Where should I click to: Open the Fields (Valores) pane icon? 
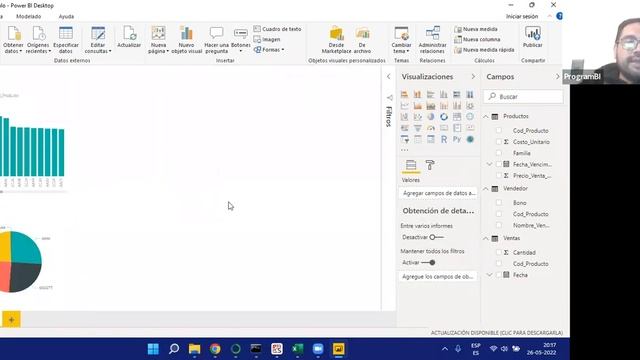(x=411, y=165)
